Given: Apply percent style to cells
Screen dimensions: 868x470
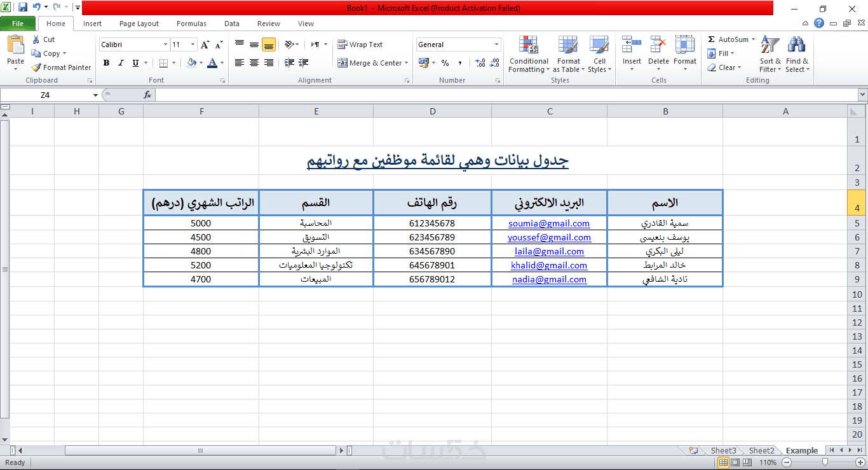Looking at the screenshot, I should 445,63.
